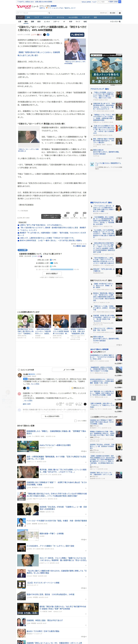Open 総裁選前倒しなら解散だ article

pyautogui.click(x=56, y=432)
